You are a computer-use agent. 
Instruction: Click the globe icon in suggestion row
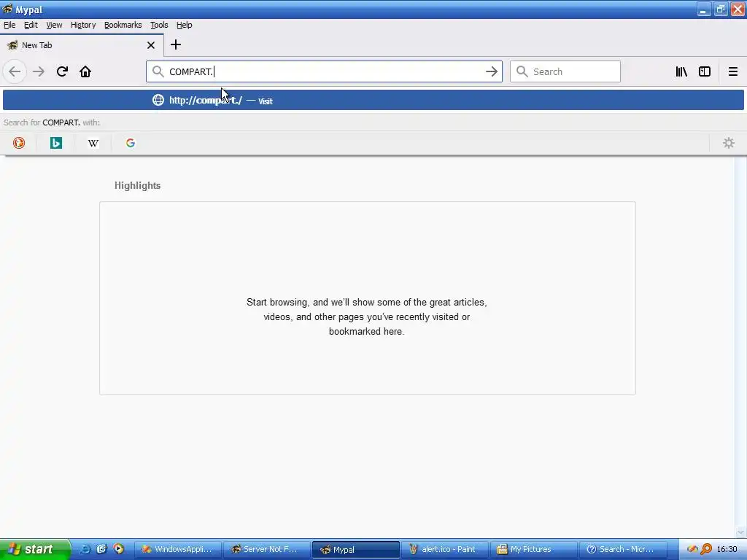[158, 100]
